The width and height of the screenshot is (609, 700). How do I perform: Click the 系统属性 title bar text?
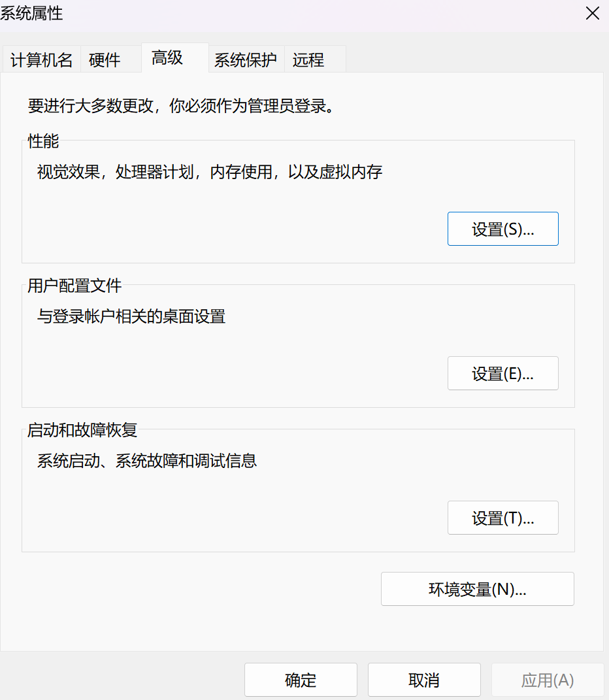click(31, 13)
